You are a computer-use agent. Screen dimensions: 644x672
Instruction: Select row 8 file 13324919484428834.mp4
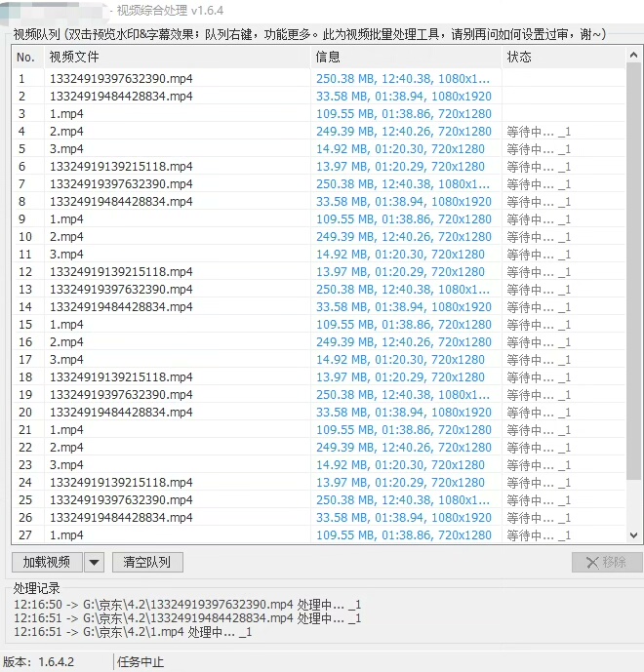(x=121, y=202)
